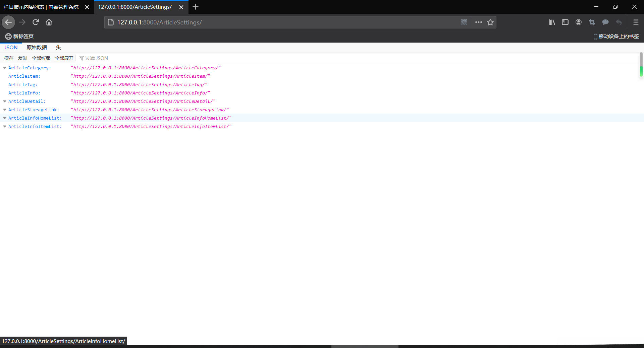Select the ArticleTag key

point(23,85)
